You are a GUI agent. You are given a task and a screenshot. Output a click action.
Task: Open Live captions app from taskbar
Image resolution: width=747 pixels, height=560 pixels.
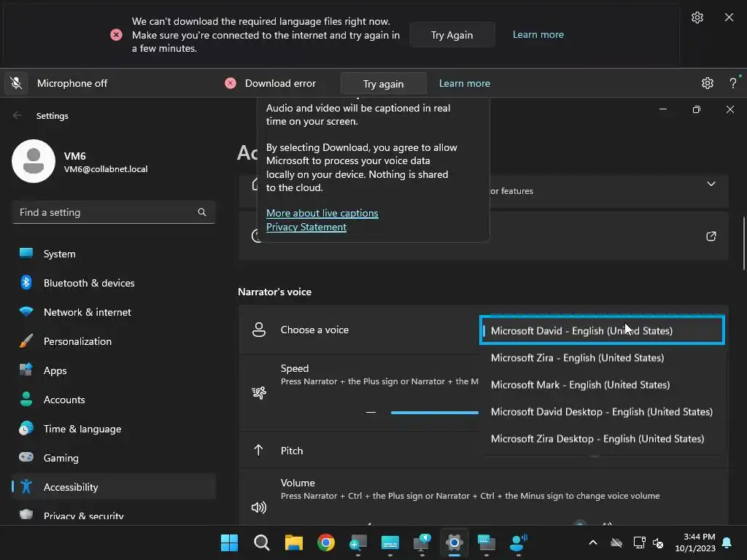coord(390,542)
